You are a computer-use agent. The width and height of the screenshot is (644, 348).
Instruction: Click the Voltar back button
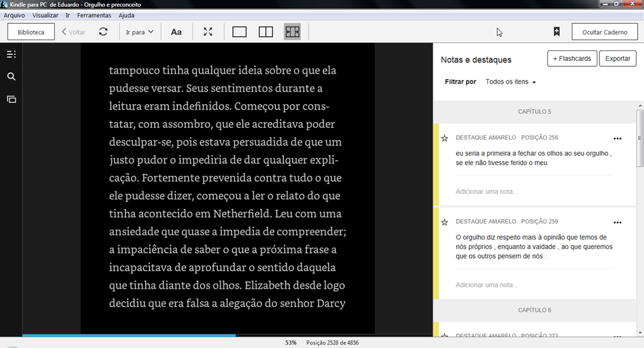74,32
